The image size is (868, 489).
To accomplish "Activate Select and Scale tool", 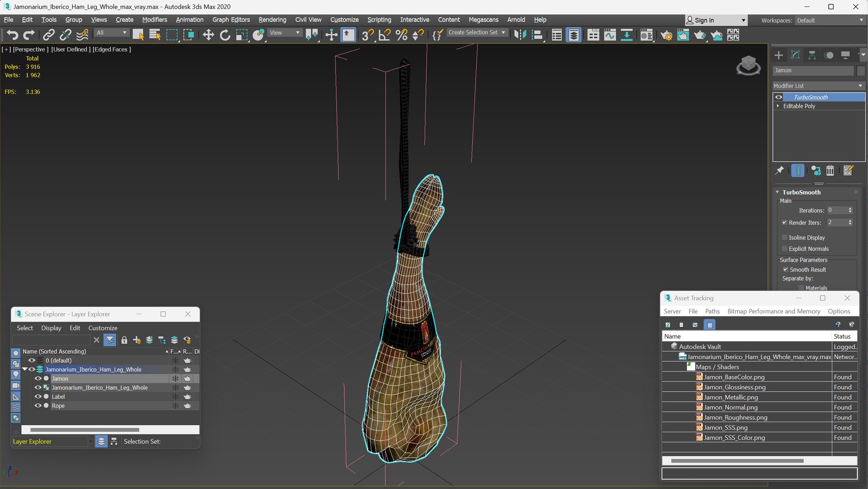I will (x=242, y=35).
